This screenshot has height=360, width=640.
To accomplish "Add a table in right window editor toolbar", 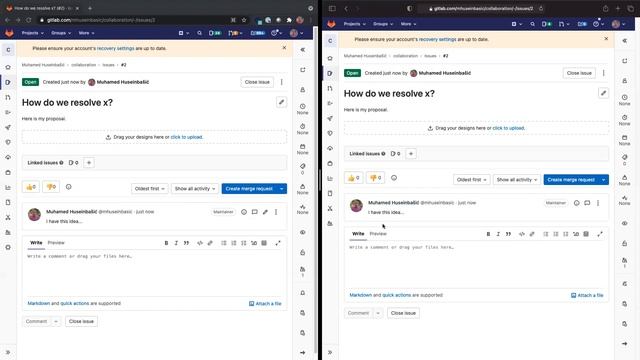I will click(x=586, y=234).
